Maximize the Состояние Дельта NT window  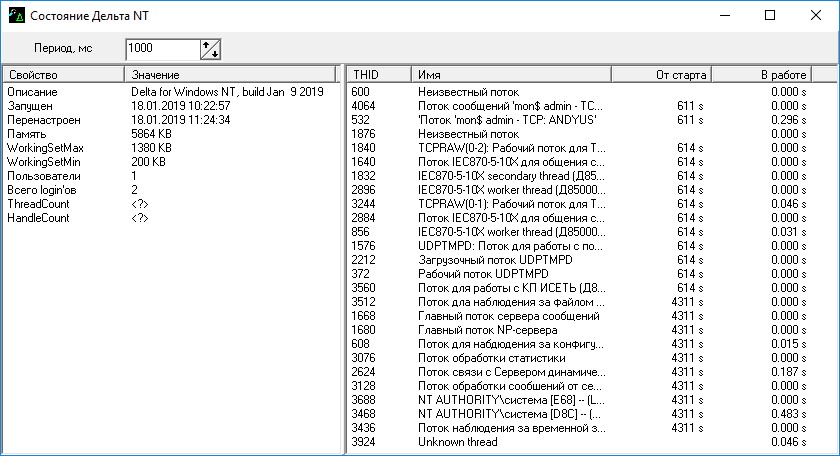pyautogui.click(x=770, y=16)
